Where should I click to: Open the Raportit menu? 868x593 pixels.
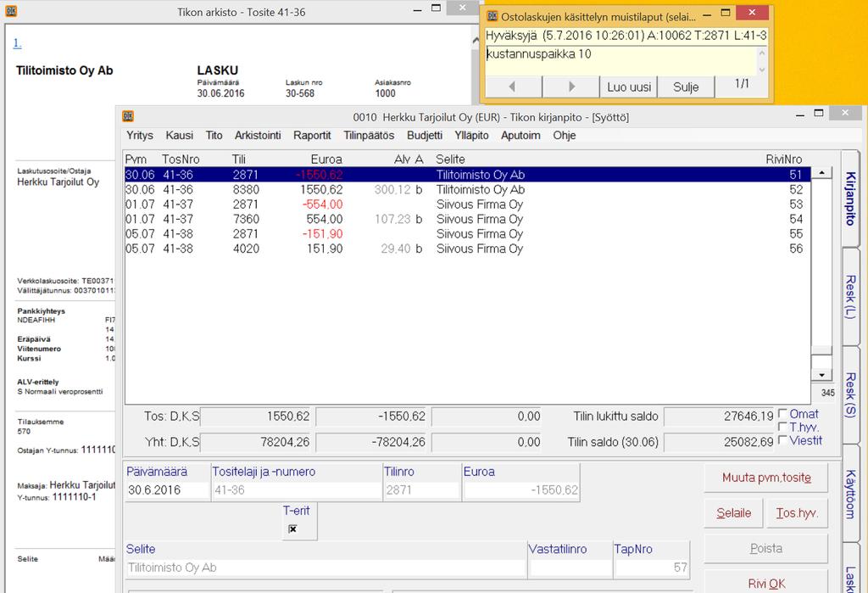pyautogui.click(x=312, y=135)
